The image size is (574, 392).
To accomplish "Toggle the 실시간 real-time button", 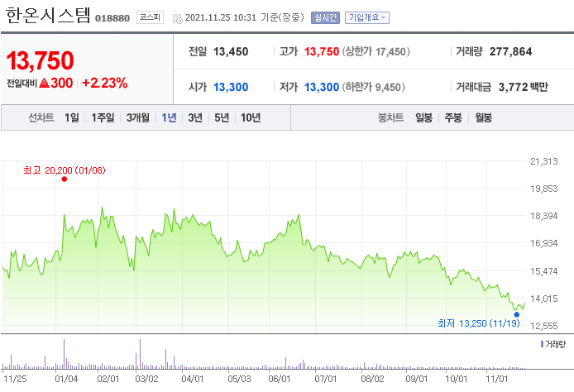I will 325,17.
